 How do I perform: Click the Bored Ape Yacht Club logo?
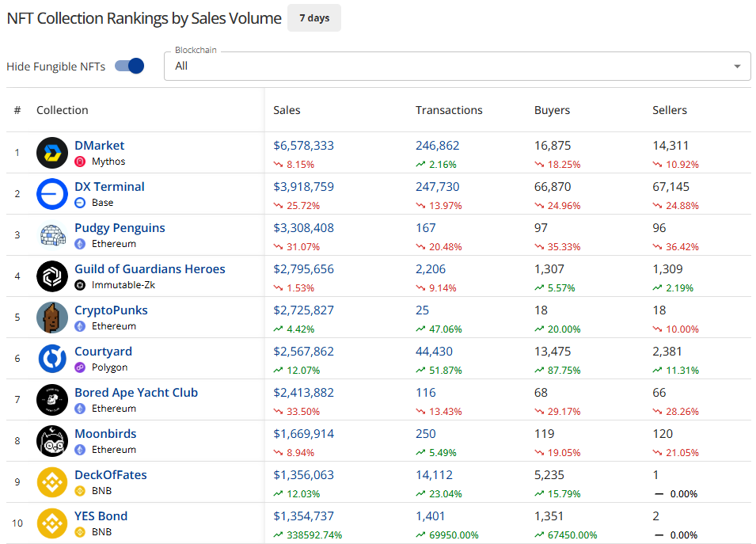click(52, 400)
